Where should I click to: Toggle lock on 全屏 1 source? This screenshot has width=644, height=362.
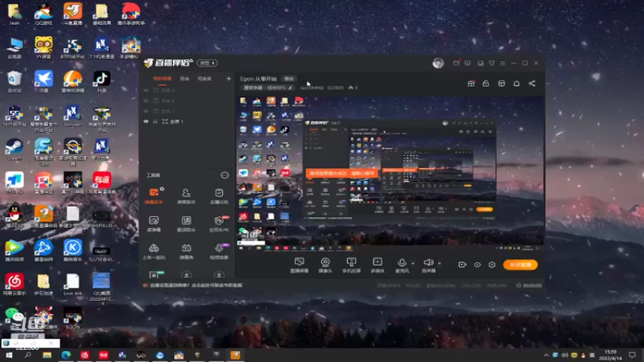point(155,121)
